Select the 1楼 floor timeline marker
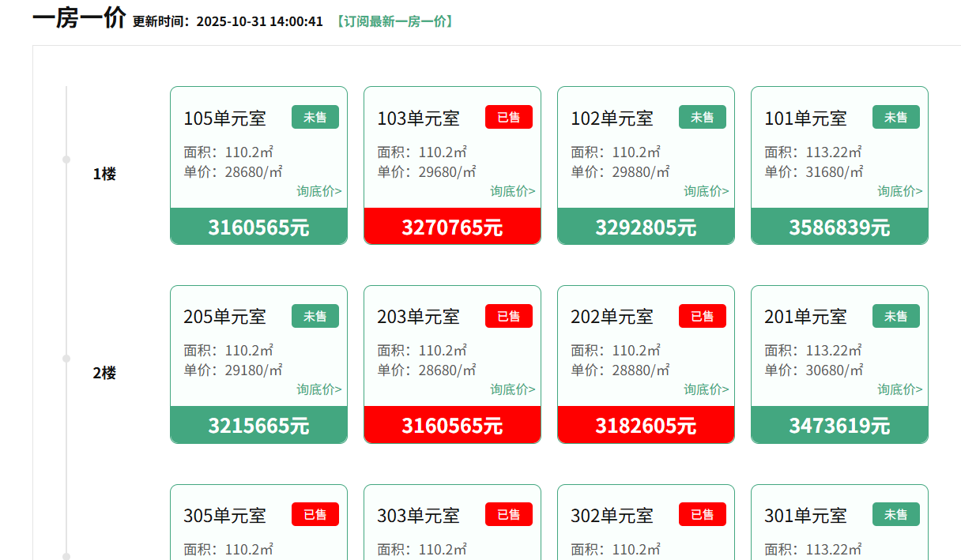961x560 pixels. point(66,160)
